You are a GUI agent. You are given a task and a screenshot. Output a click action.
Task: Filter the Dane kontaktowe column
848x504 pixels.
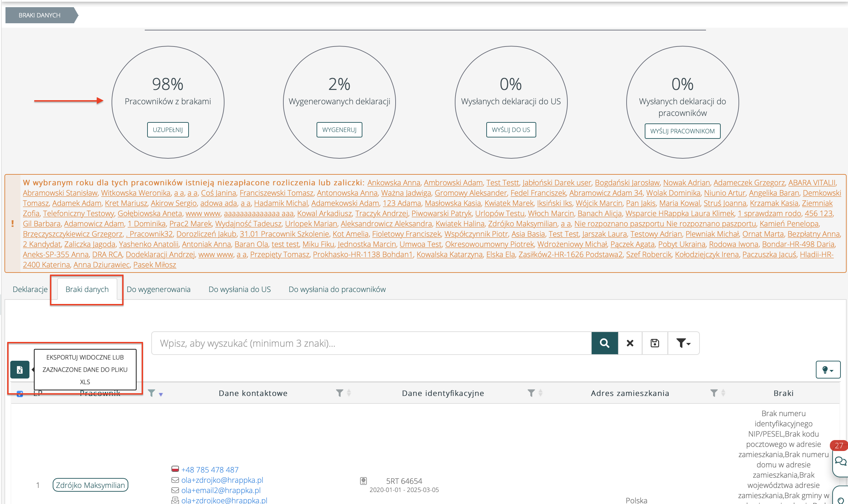339,393
